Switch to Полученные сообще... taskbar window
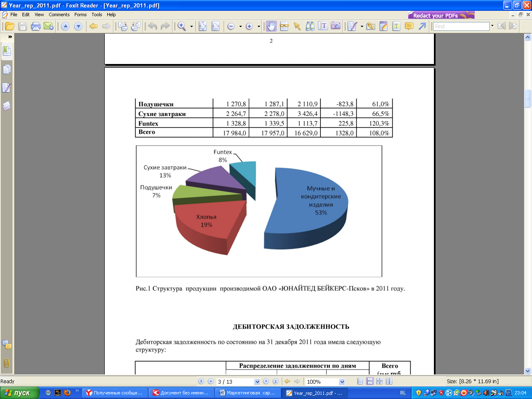Viewport: 532px width, 399px height. point(115,393)
